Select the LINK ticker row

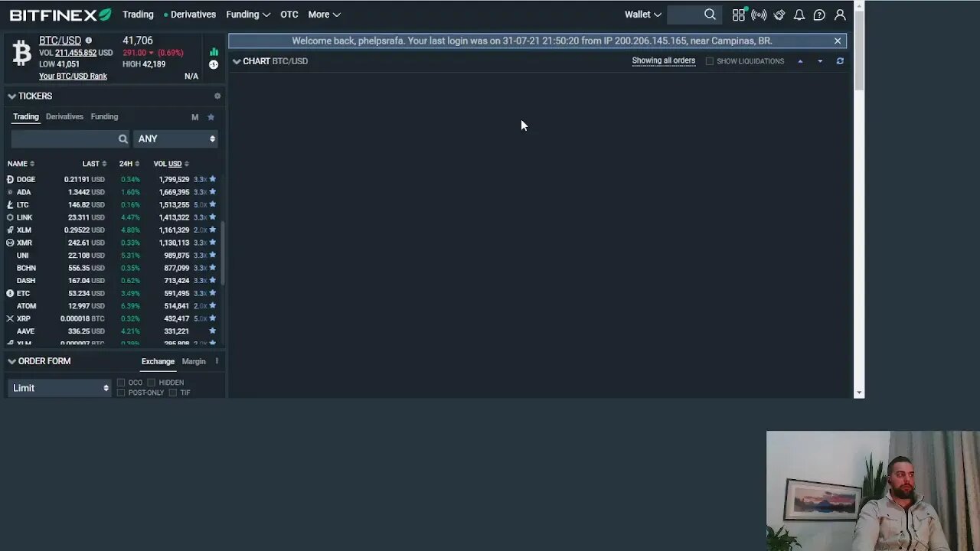(x=113, y=217)
